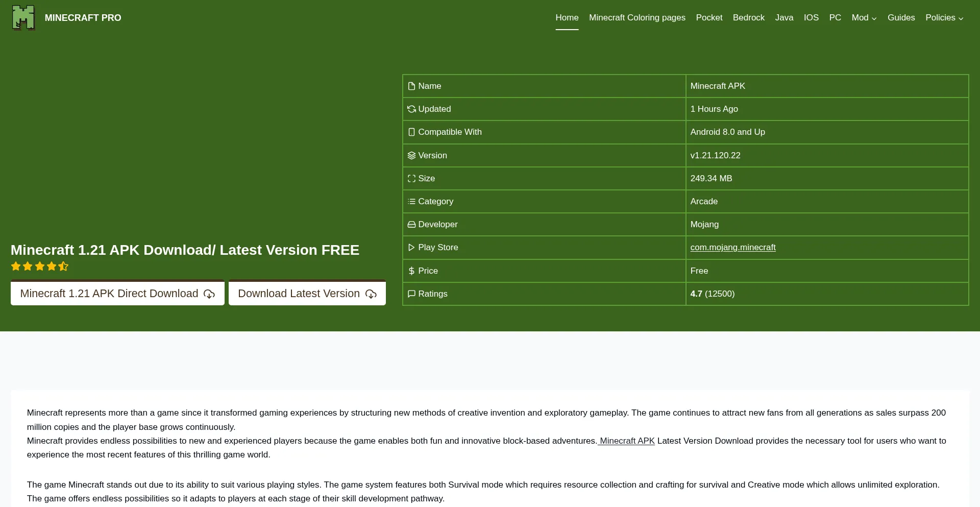
Task: Click the phone icon beside Compatible With
Action: click(411, 132)
